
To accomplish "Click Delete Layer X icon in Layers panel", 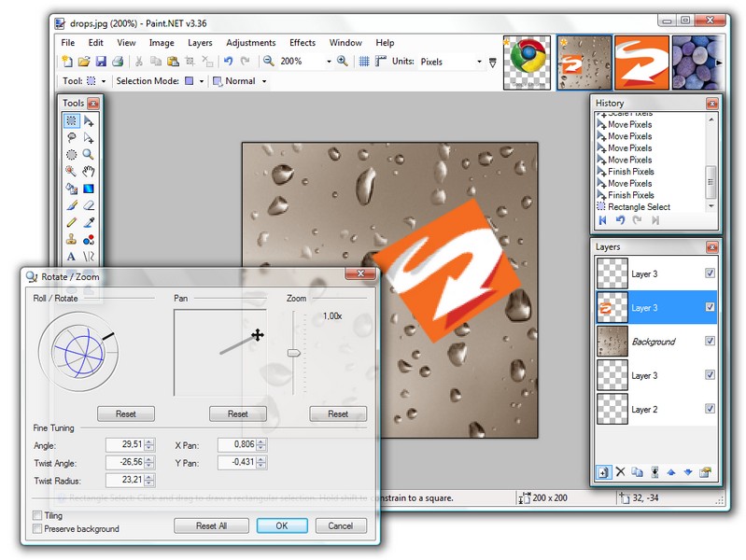I will point(620,472).
